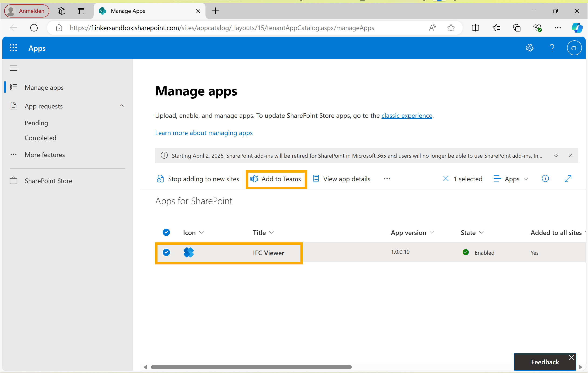Open SharePoint settings gear
Screen dimensions: 588x373
529,48
